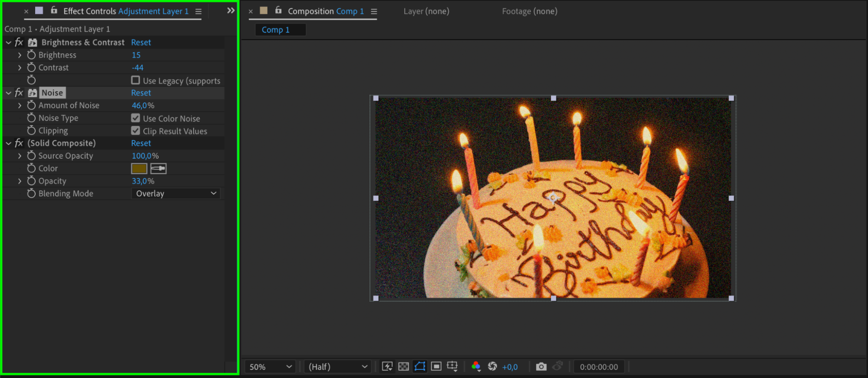This screenshot has width=868, height=378.
Task: Open the 50% magnification dropdown
Action: point(270,367)
